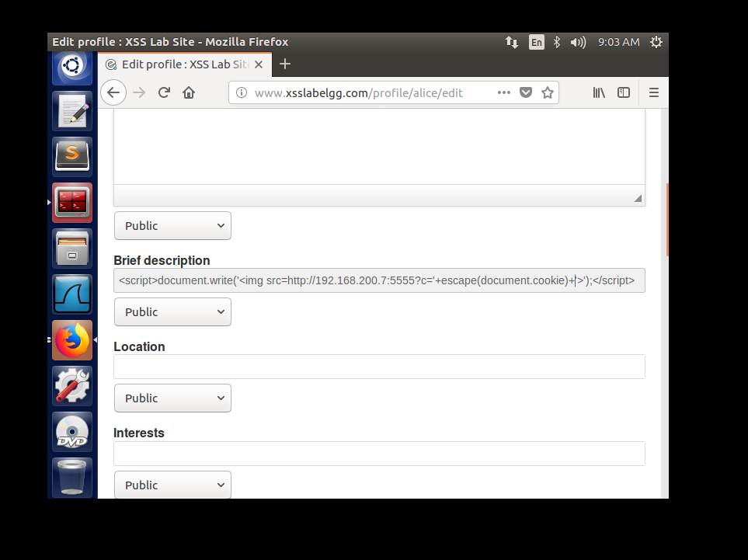Click inside the large text area above

[379, 147]
